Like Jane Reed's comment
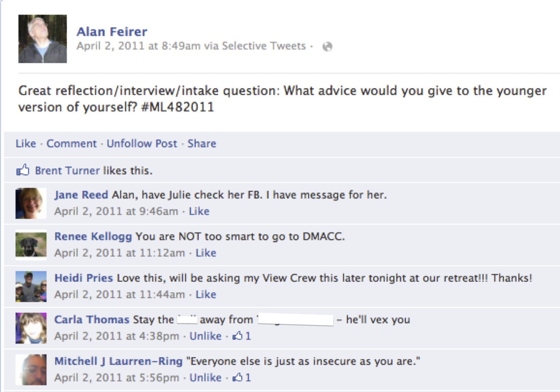The height and width of the screenshot is (392, 560). tap(199, 211)
